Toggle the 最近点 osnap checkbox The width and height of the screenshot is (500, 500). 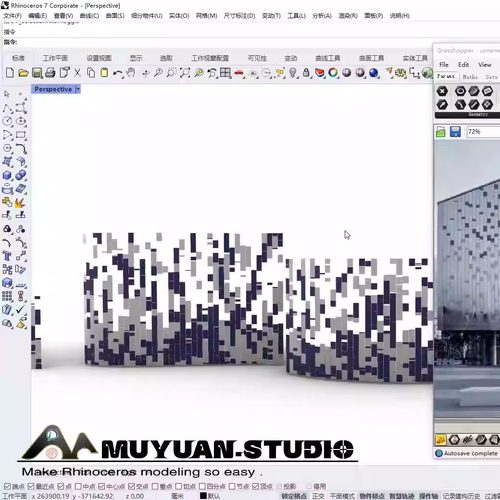pyautogui.click(x=31, y=486)
